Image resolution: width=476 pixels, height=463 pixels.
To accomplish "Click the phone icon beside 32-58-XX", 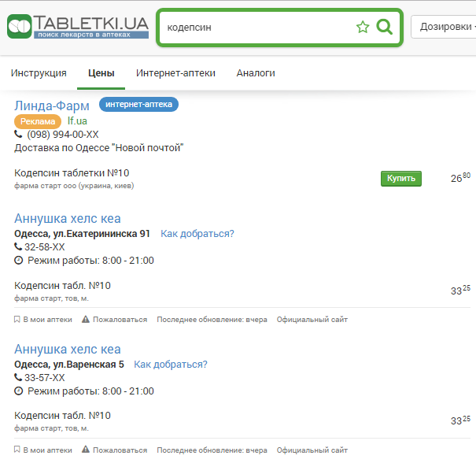I will point(18,247).
